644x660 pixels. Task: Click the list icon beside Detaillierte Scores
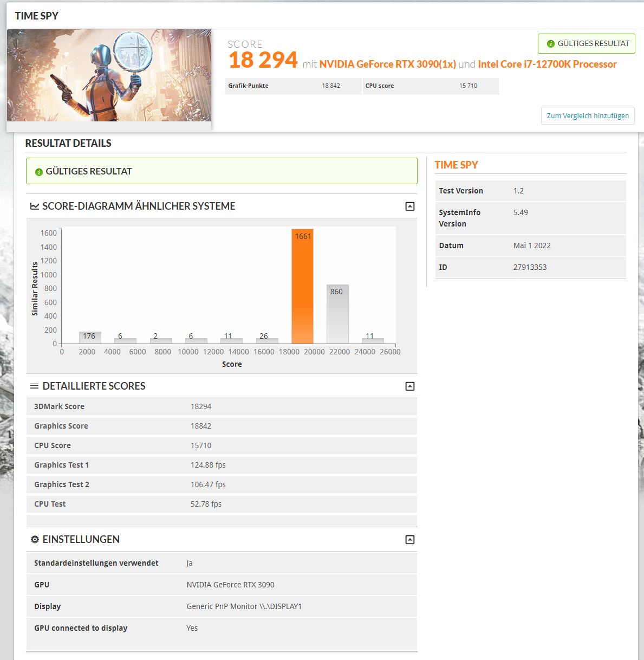(35, 386)
